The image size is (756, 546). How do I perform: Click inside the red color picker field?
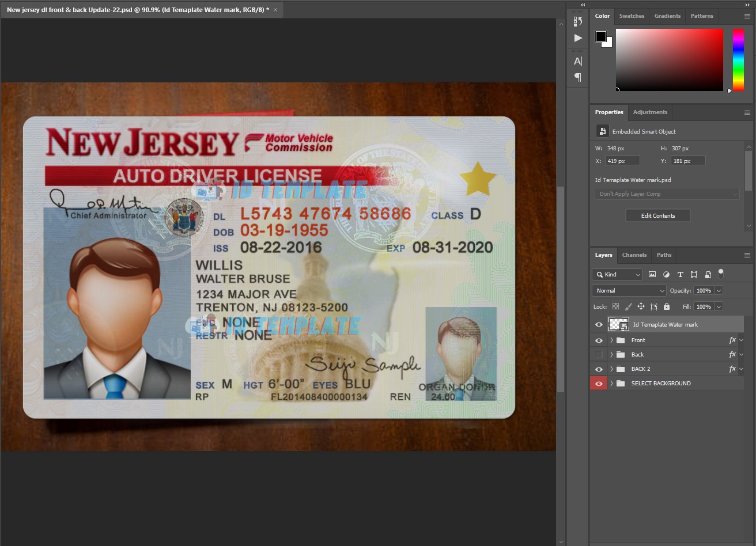[x=669, y=60]
